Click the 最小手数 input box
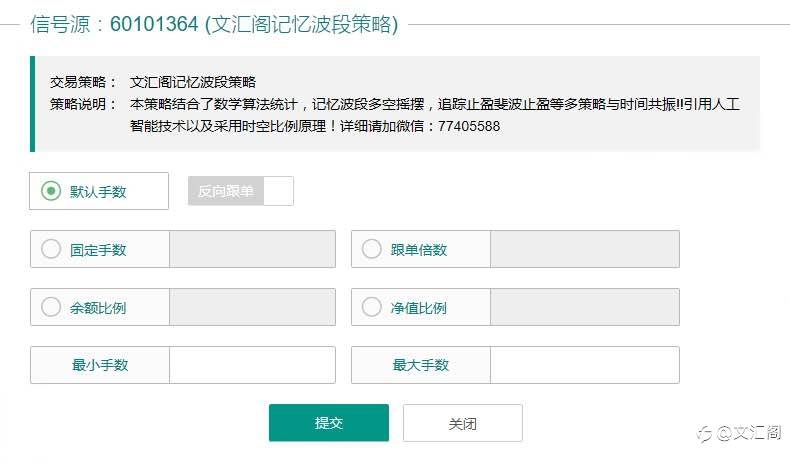 pos(252,365)
